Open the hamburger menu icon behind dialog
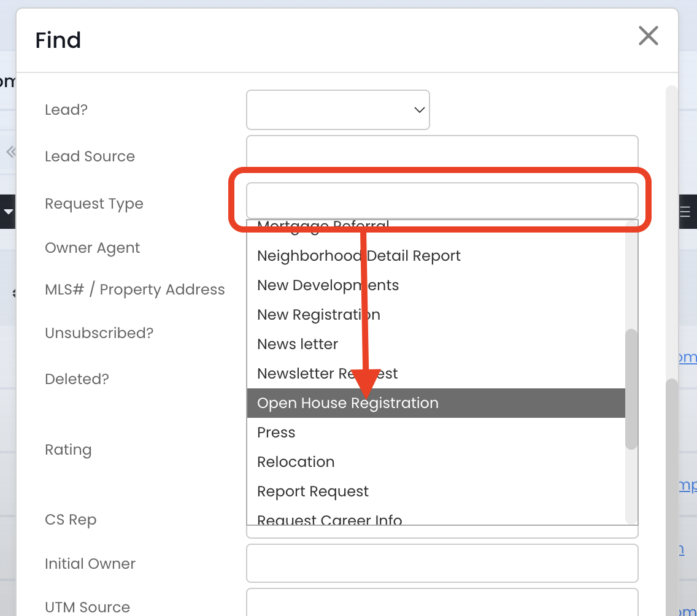Image resolution: width=697 pixels, height=616 pixels. click(x=685, y=212)
